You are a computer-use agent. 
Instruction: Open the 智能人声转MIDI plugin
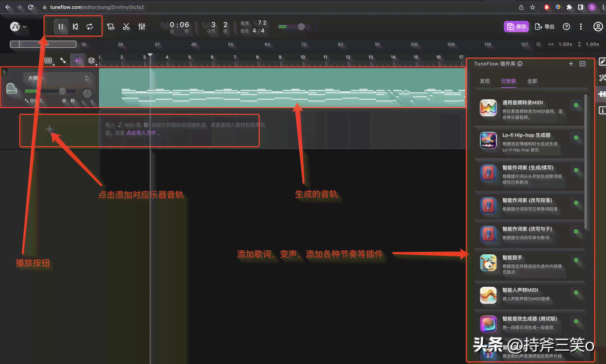point(529,295)
